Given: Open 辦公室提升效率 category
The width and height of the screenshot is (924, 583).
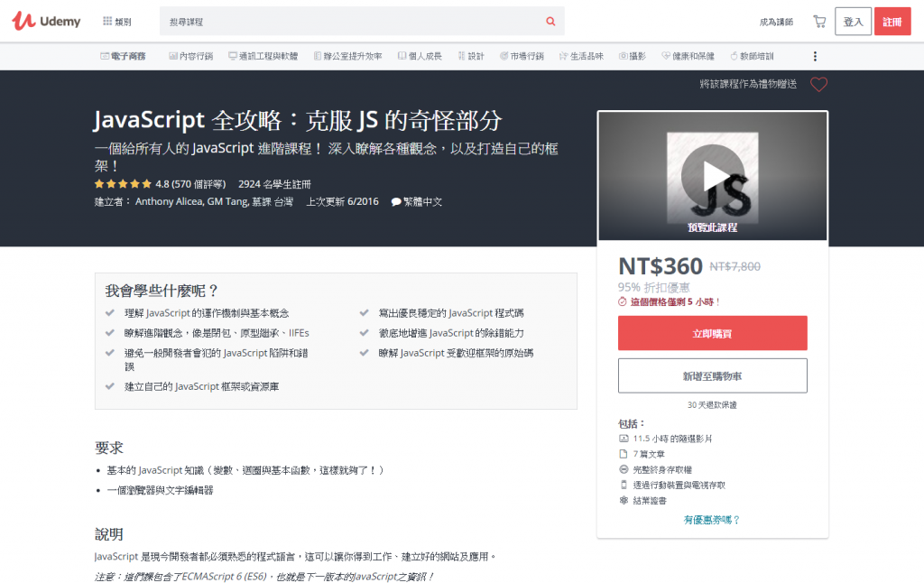Looking at the screenshot, I should click(x=347, y=56).
